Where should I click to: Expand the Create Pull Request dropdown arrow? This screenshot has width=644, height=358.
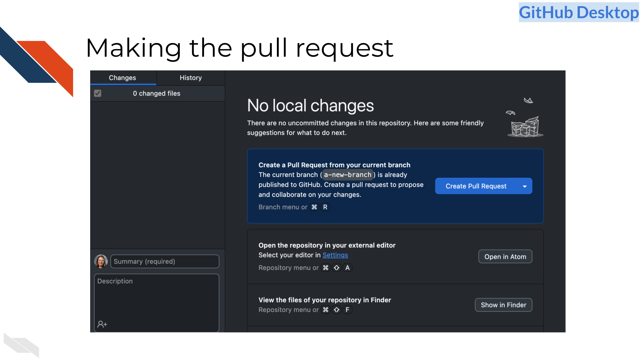[525, 186]
